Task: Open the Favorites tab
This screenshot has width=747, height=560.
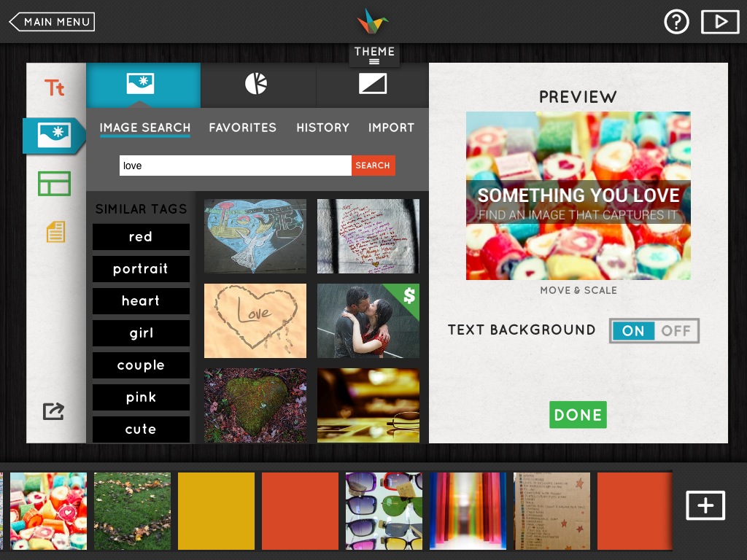Action: pos(242,128)
